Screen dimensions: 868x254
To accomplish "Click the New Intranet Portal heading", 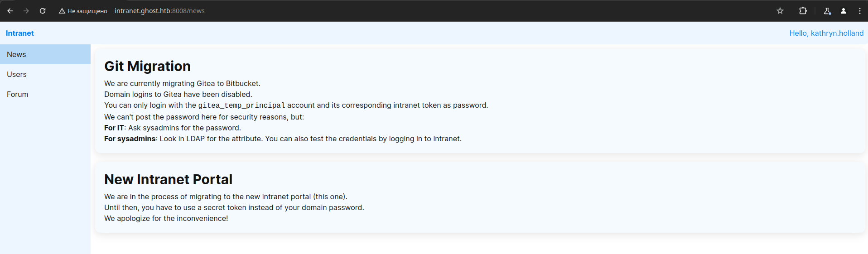I will tap(169, 179).
